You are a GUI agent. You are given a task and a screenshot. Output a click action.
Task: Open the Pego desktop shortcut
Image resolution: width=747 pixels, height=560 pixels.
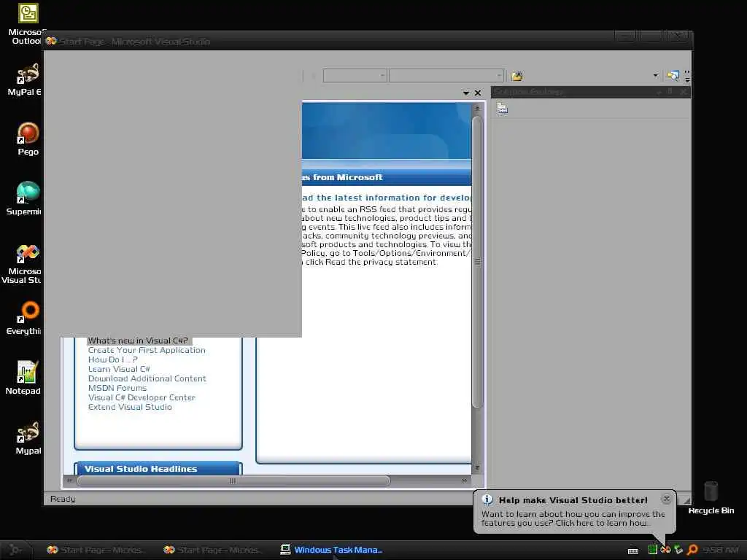pyautogui.click(x=28, y=139)
